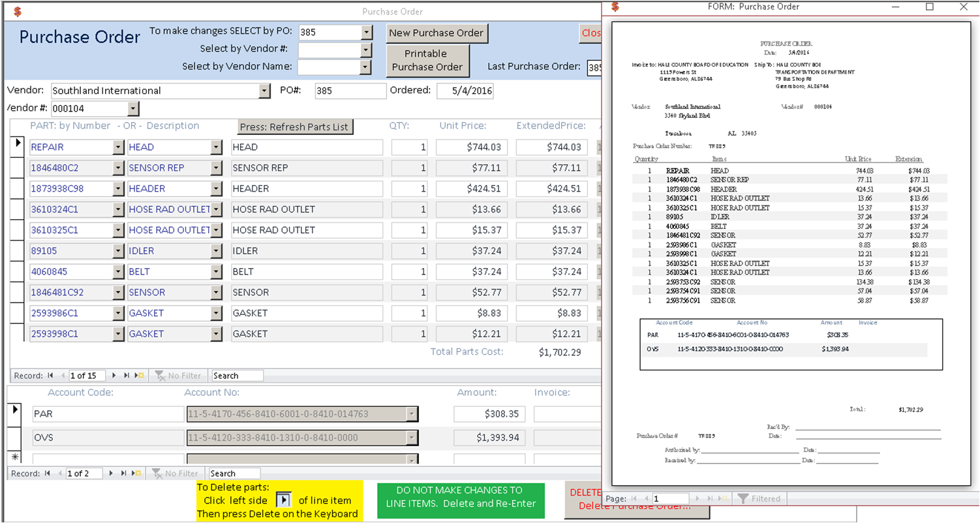Open Account No dropdown for OVS row
980x523 pixels.
(x=411, y=438)
